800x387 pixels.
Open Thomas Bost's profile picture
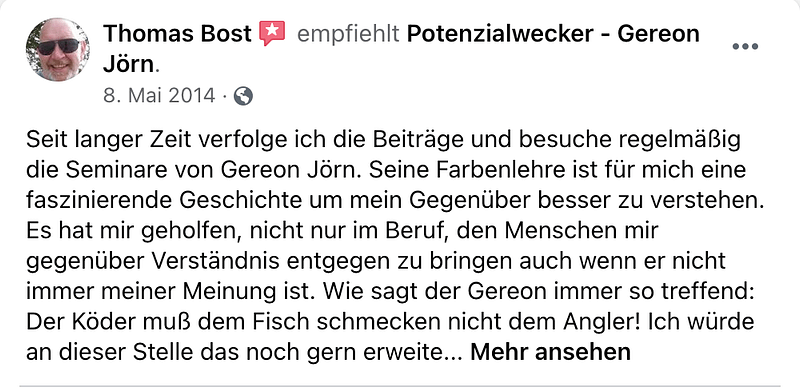point(58,50)
